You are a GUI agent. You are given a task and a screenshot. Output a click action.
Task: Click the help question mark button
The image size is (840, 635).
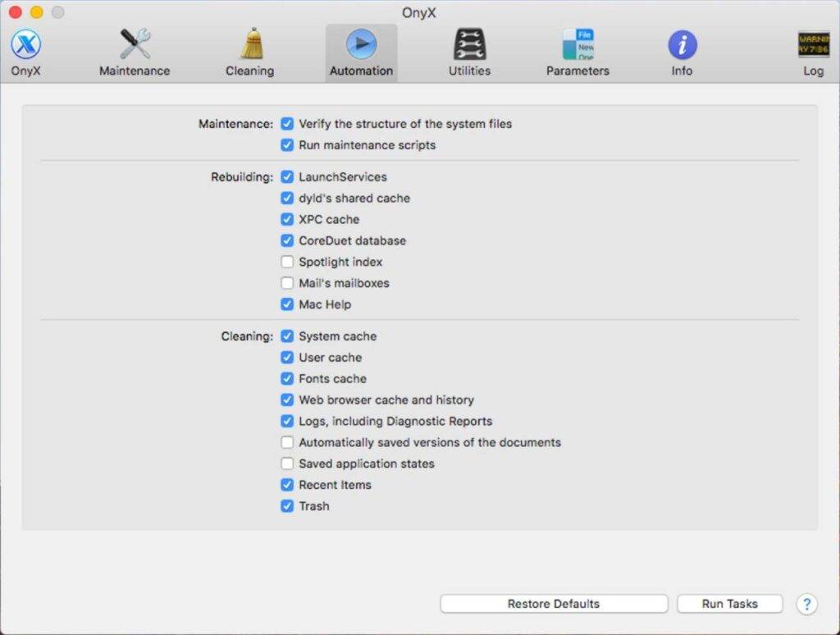click(x=807, y=604)
